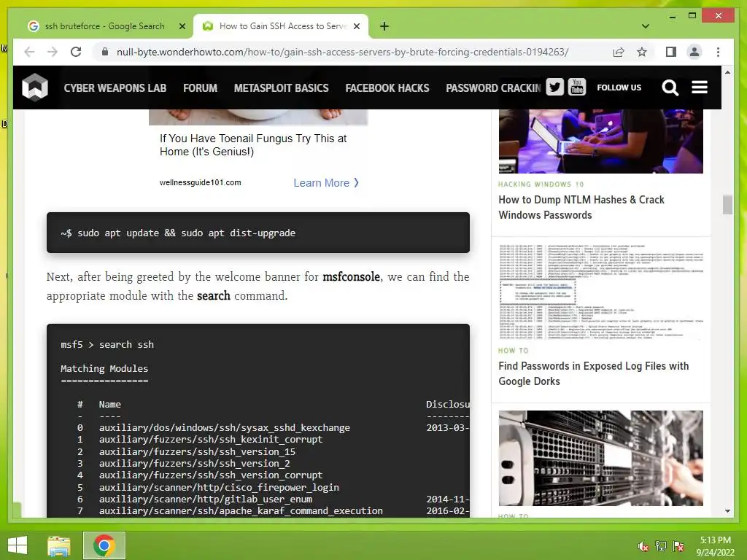Viewport: 747px width, 560px height.
Task: Switch to ssh bruteforce Google Search tab
Action: tap(104, 26)
